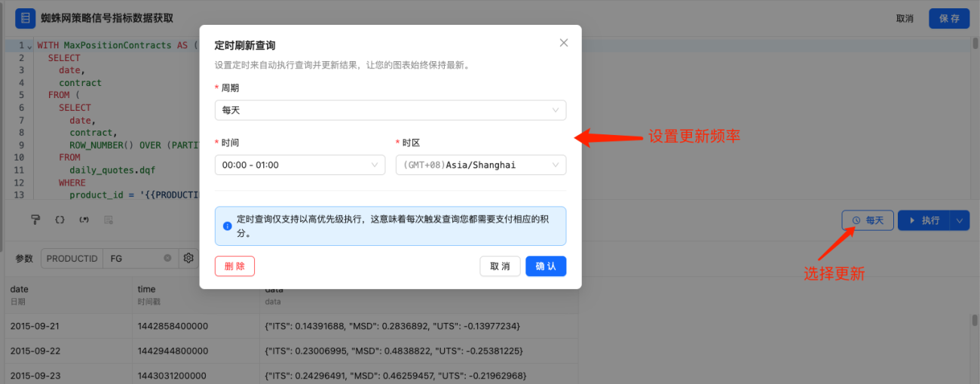Viewport: 980px width, 384px height.
Task: Click cell 2015-09-23 in results table
Action: point(67,376)
